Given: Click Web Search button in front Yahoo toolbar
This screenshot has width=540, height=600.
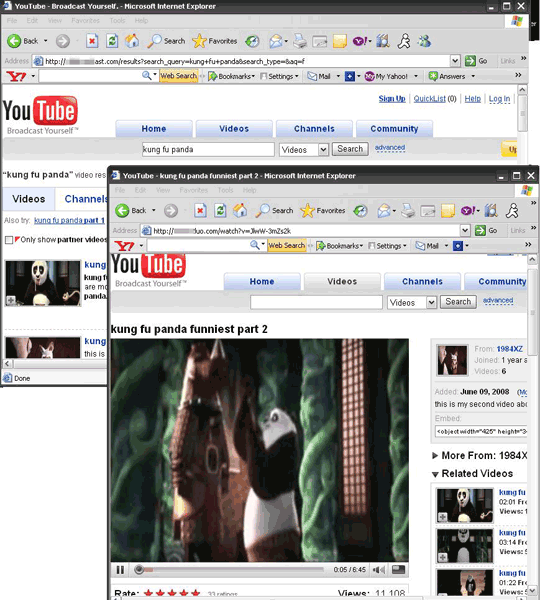Looking at the screenshot, I should (x=286, y=246).
